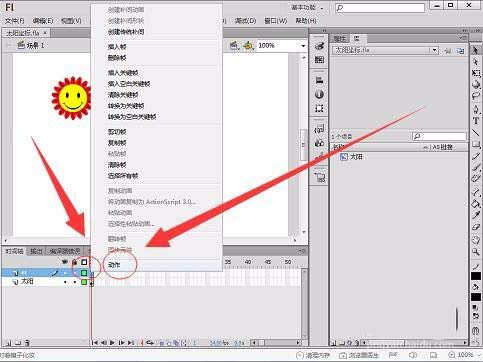Open the 帮助(H) menu

tap(306, 21)
